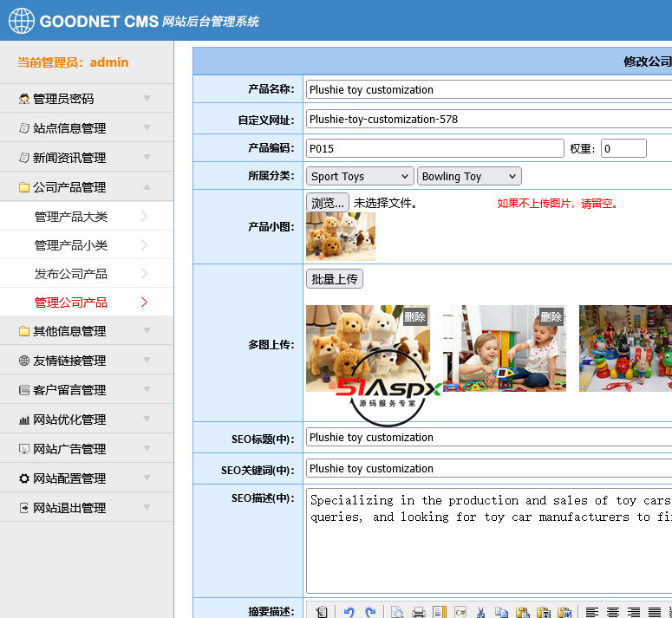Collapse the 公司产品管理 menu arrow
The image size is (672, 618).
(x=147, y=186)
